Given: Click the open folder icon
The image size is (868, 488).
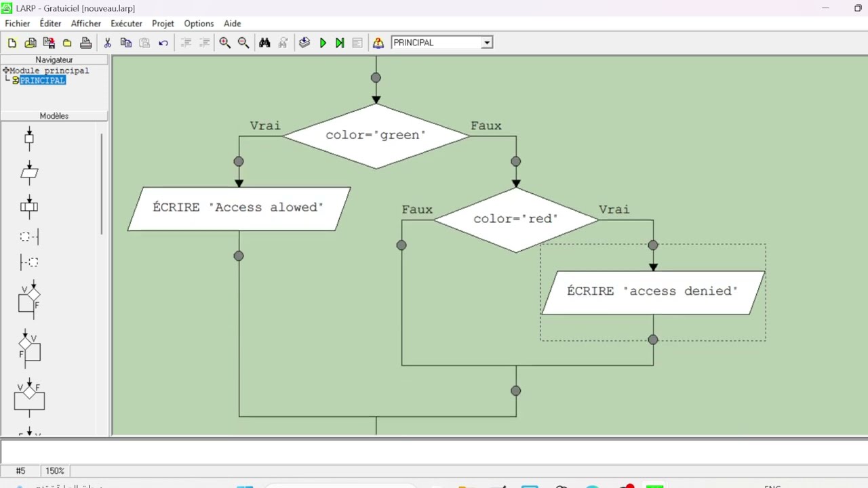Looking at the screenshot, I should click(67, 43).
